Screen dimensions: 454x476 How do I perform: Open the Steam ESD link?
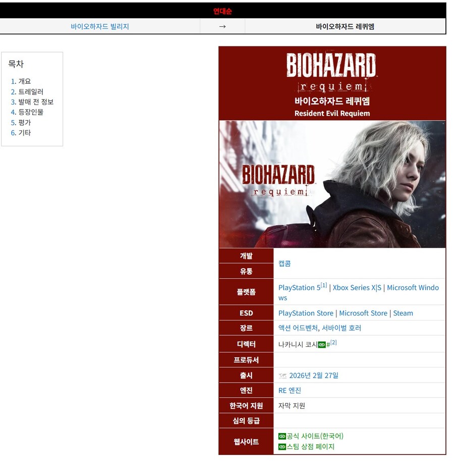[x=403, y=313]
